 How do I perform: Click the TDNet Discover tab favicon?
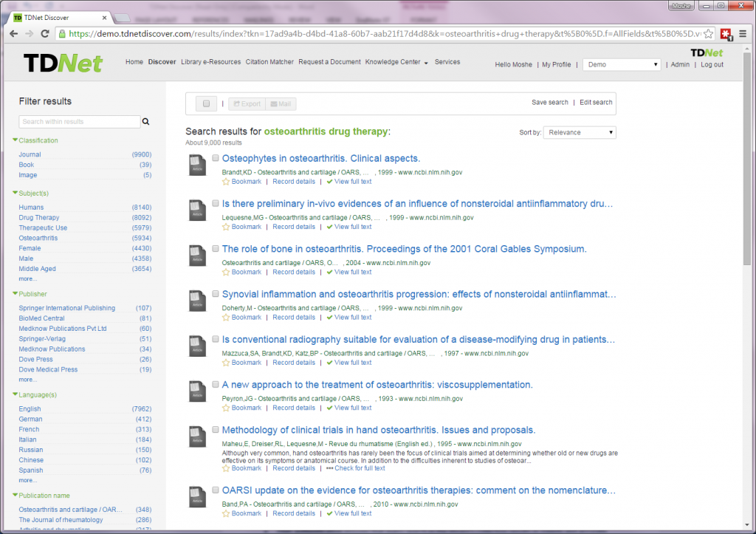pyautogui.click(x=18, y=18)
